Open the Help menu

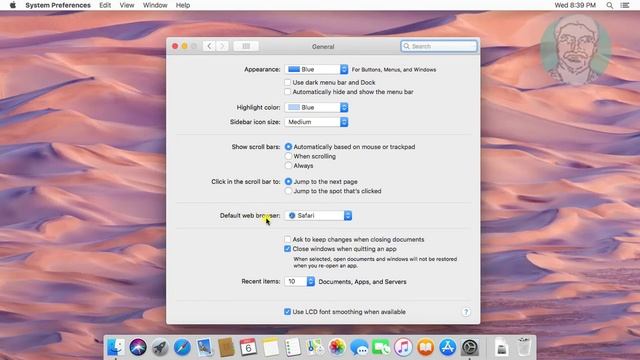coord(183,5)
